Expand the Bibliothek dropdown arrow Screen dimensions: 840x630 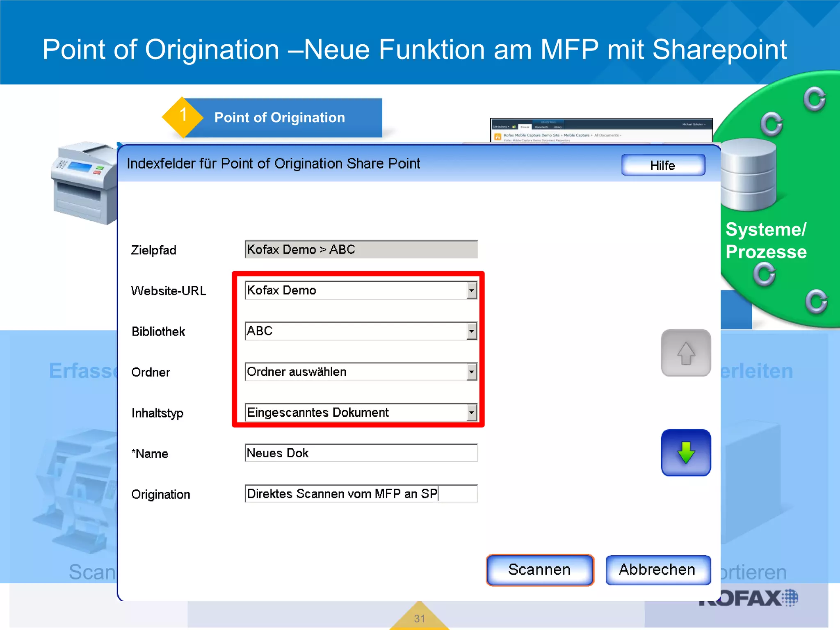(x=472, y=331)
